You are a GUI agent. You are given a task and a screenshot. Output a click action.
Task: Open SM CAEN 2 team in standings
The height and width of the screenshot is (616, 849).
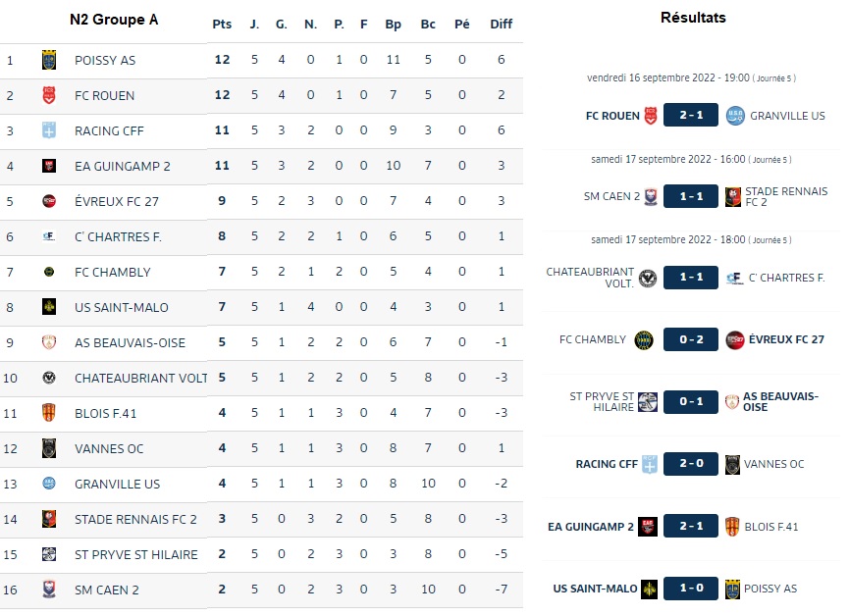pos(107,590)
